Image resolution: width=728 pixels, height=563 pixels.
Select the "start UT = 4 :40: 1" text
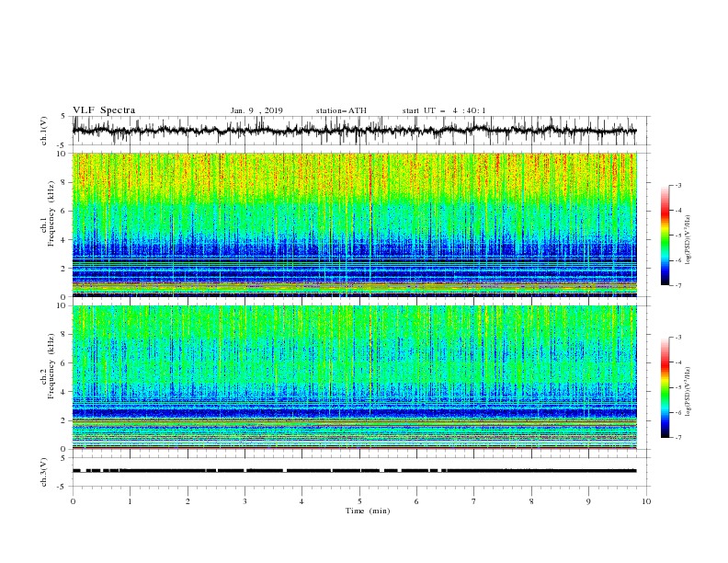[x=444, y=110]
